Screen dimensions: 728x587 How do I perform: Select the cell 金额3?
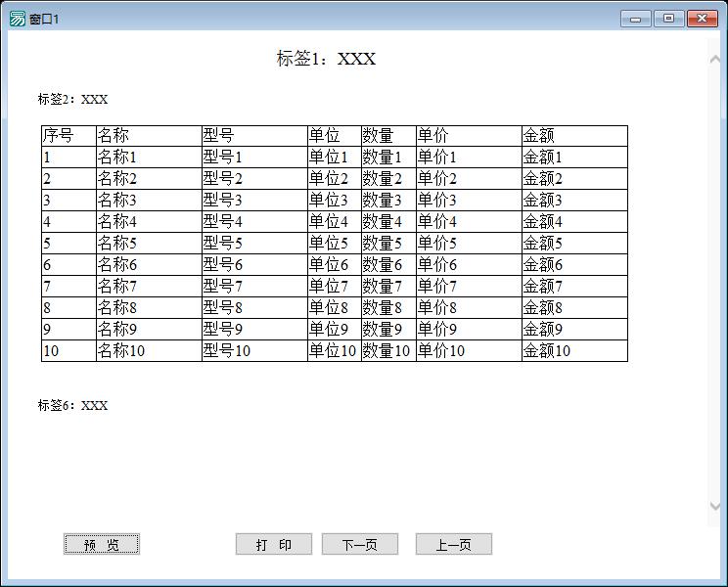click(575, 200)
